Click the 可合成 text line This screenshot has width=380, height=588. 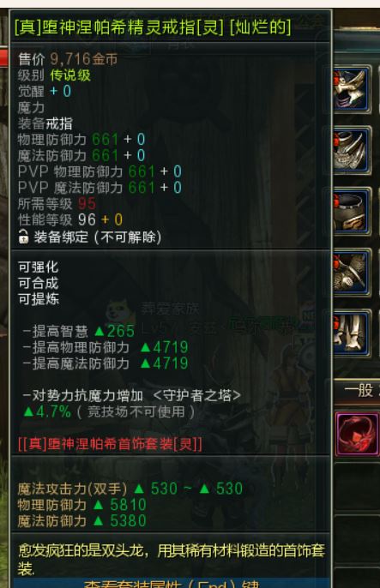[x=39, y=283]
